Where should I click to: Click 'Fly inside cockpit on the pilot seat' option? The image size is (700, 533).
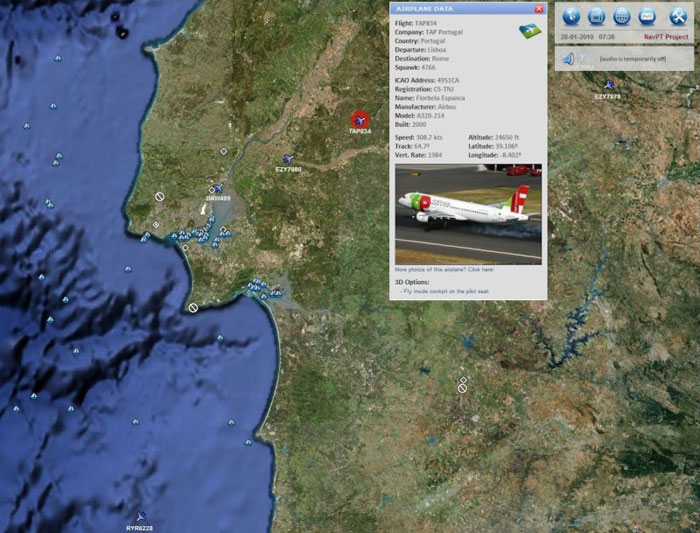pos(445,291)
